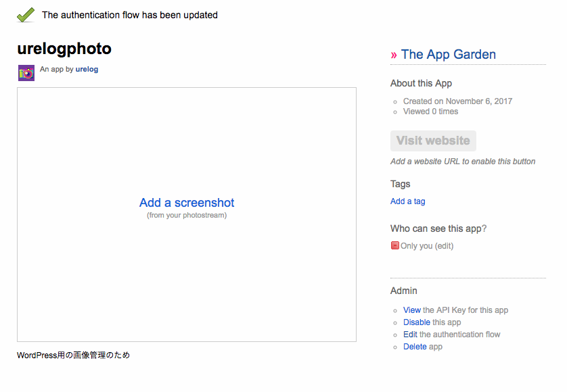Click '(from your photostream)' caption
Image resolution: width=567 pixels, height=392 pixels.
(x=187, y=216)
